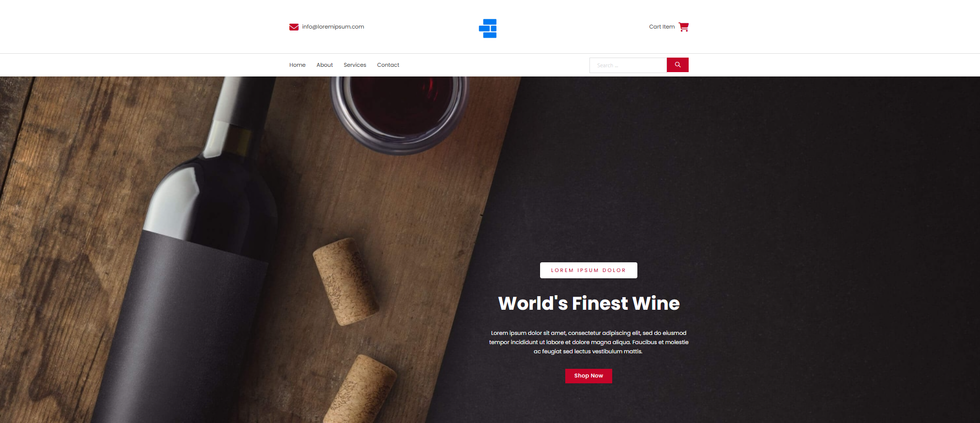The height and width of the screenshot is (423, 980).
Task: Click the matte black wine bottle label
Action: (179, 329)
